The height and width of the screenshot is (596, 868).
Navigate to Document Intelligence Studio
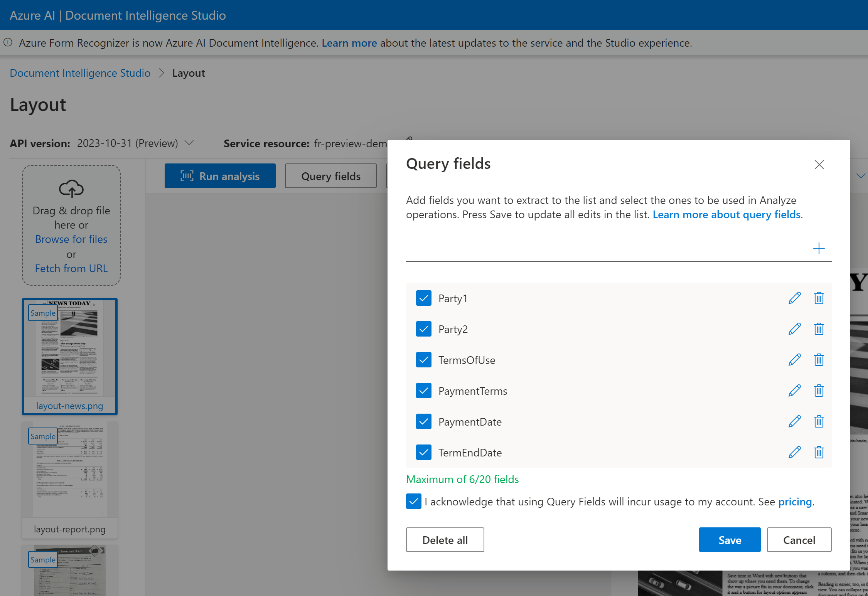pyautogui.click(x=81, y=72)
